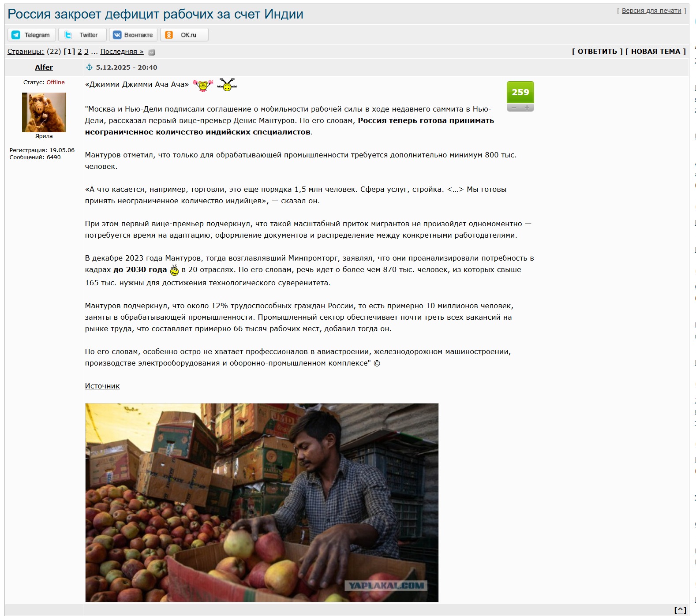The image size is (696, 616).
Task: Start a new topic with НОВАЯ ТЕМА
Action: (x=655, y=52)
